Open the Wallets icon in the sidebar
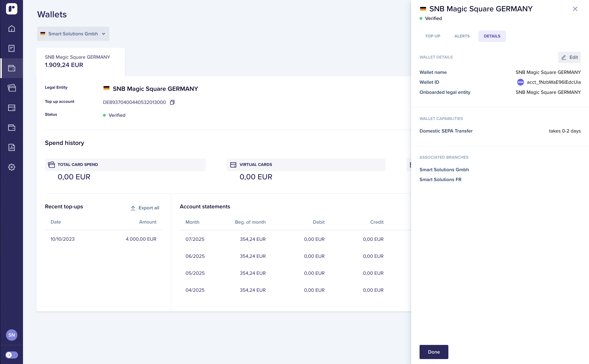 [x=11, y=68]
